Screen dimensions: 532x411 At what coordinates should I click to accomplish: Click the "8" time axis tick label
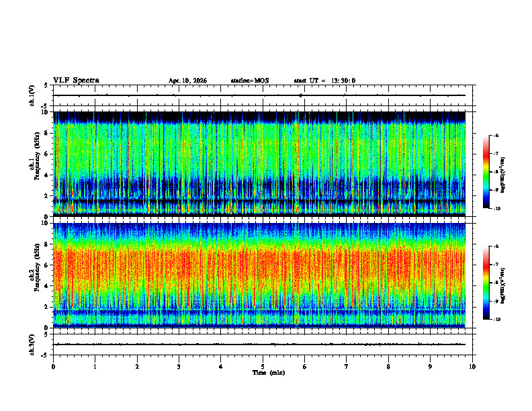click(x=388, y=367)
